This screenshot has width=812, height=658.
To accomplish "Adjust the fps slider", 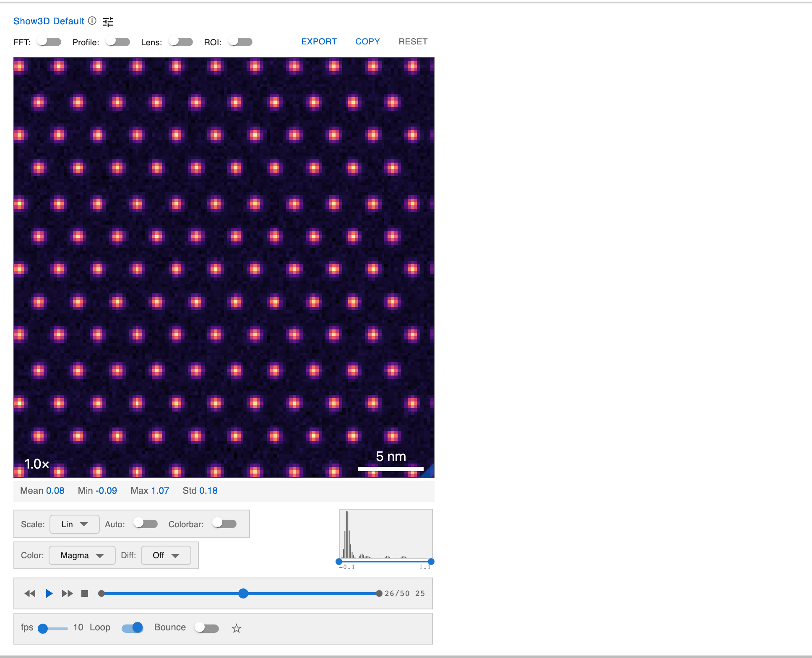I will (x=44, y=628).
